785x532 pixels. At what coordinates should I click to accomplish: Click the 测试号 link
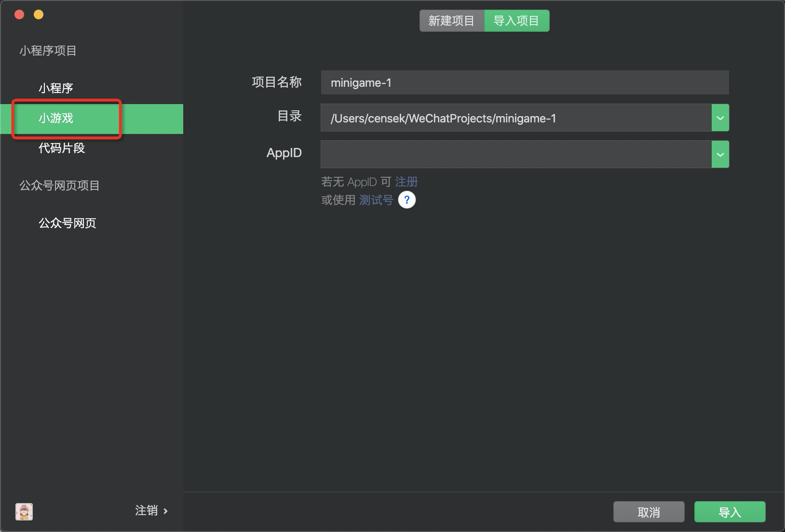(x=376, y=199)
